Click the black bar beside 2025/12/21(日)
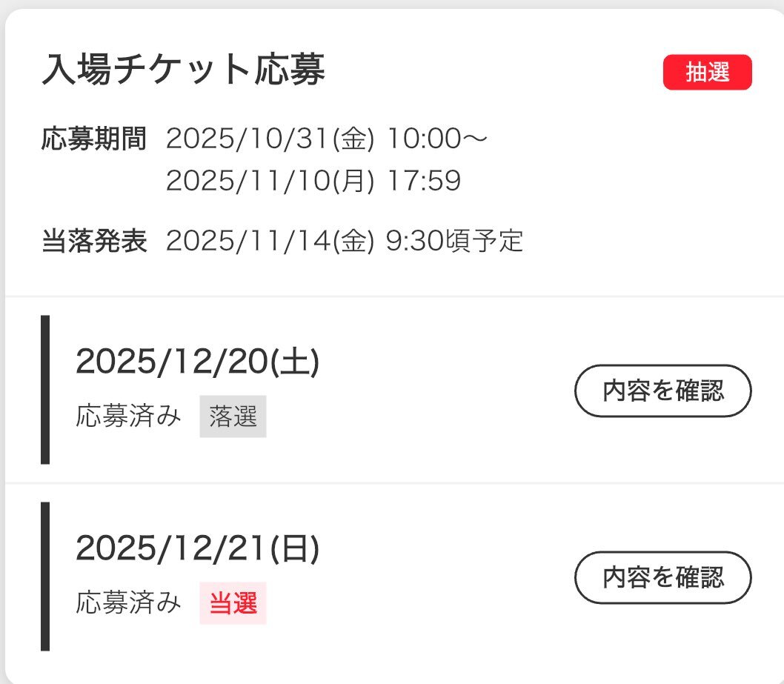 coord(46,574)
